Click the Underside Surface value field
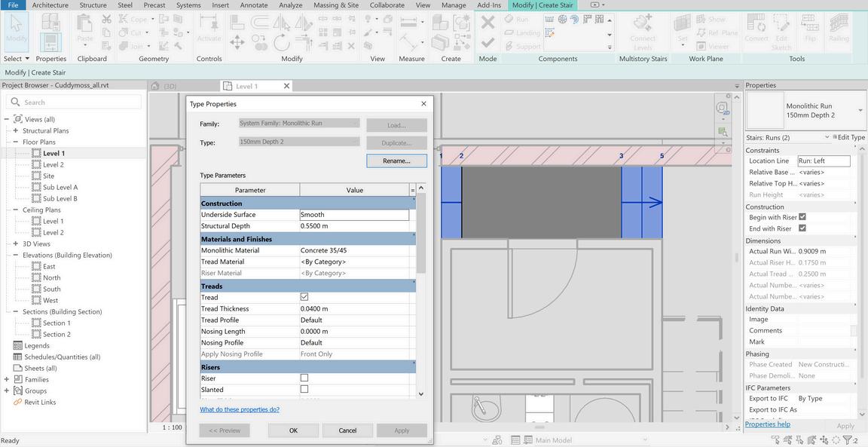 coord(354,215)
